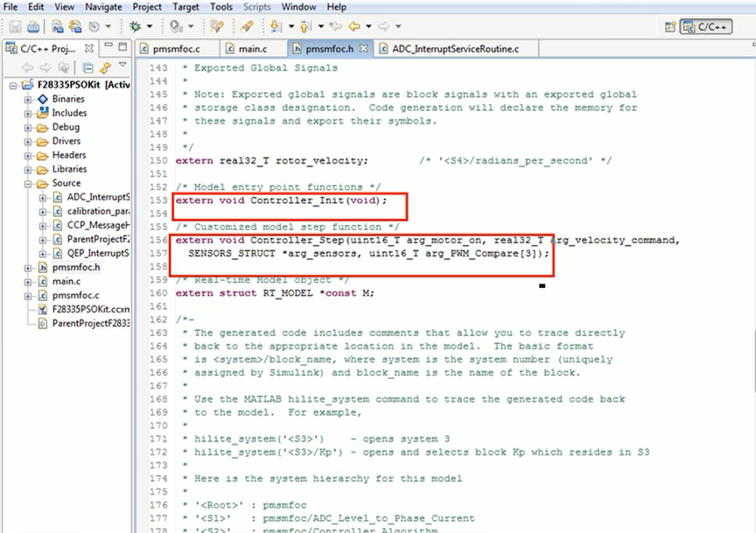Collapse the Source folder node
756x533 pixels.
tap(28, 184)
